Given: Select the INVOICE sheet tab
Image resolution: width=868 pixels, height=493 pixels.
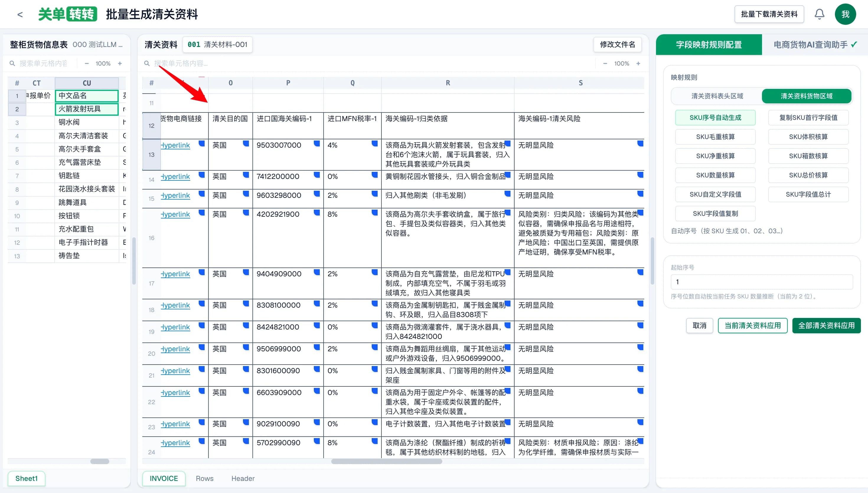Looking at the screenshot, I should (164, 479).
